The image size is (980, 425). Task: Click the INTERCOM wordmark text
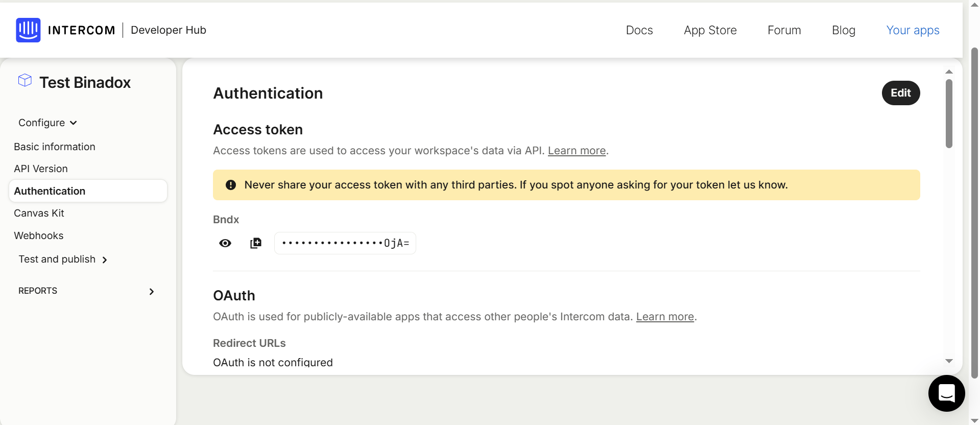click(82, 30)
